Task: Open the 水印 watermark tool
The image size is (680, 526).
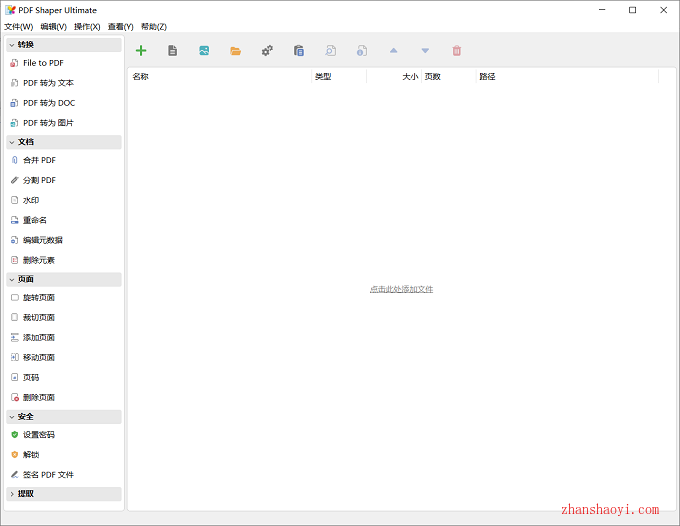Action: pos(64,200)
